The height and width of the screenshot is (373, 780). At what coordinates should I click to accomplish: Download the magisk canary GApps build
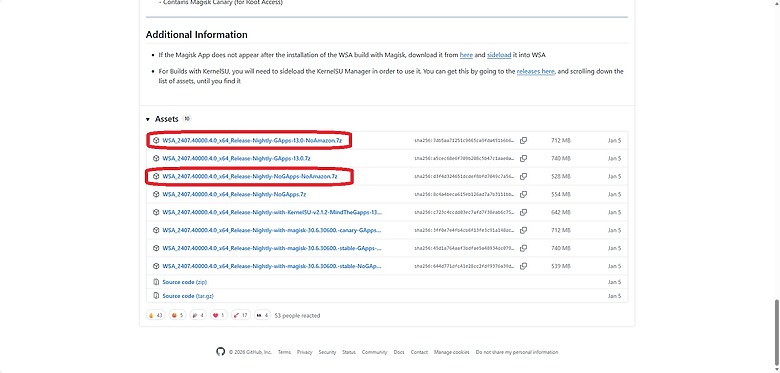point(272,230)
